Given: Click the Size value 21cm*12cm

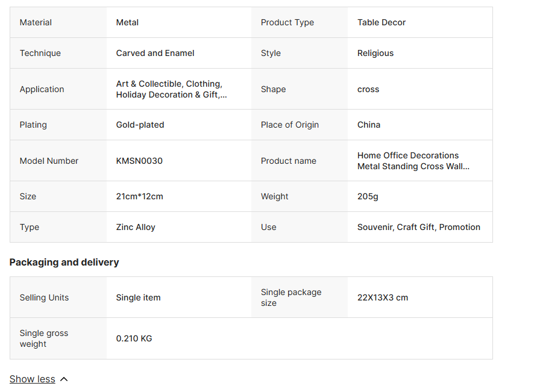Looking at the screenshot, I should click(x=139, y=196).
